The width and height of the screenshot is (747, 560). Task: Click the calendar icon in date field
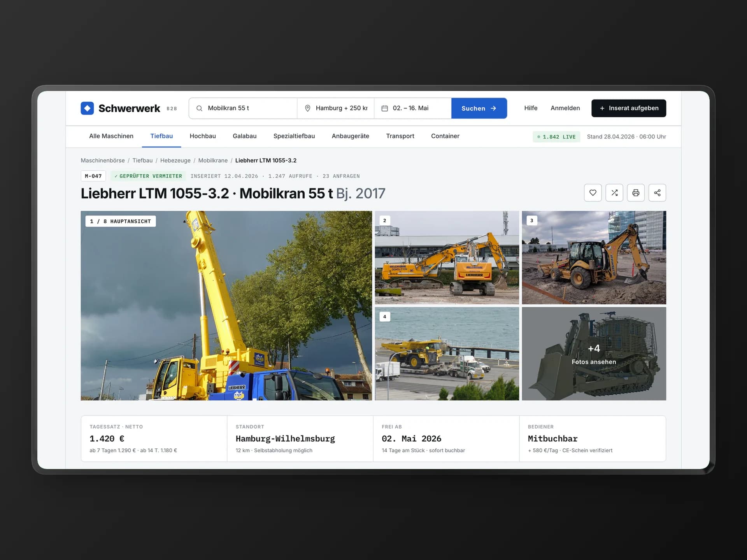click(x=384, y=108)
